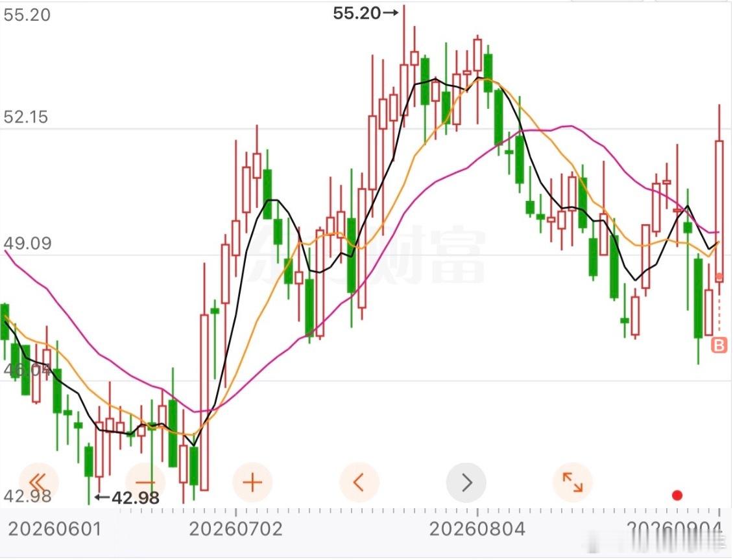Zoom out the chart with minus button
Image resolution: width=733 pixels, height=560 pixels.
pos(145,482)
